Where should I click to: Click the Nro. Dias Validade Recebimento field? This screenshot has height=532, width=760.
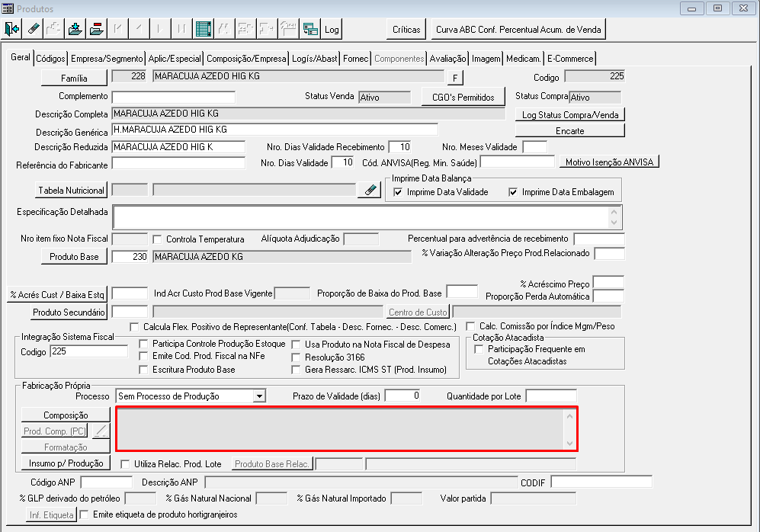pyautogui.click(x=399, y=147)
